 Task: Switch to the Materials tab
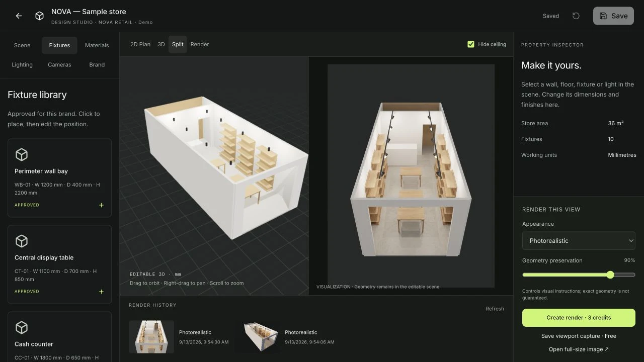coord(97,45)
